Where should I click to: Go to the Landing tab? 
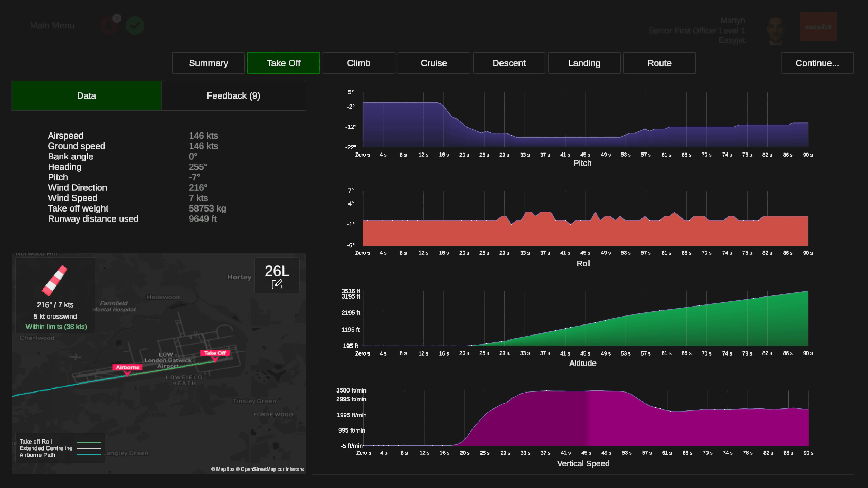[584, 63]
